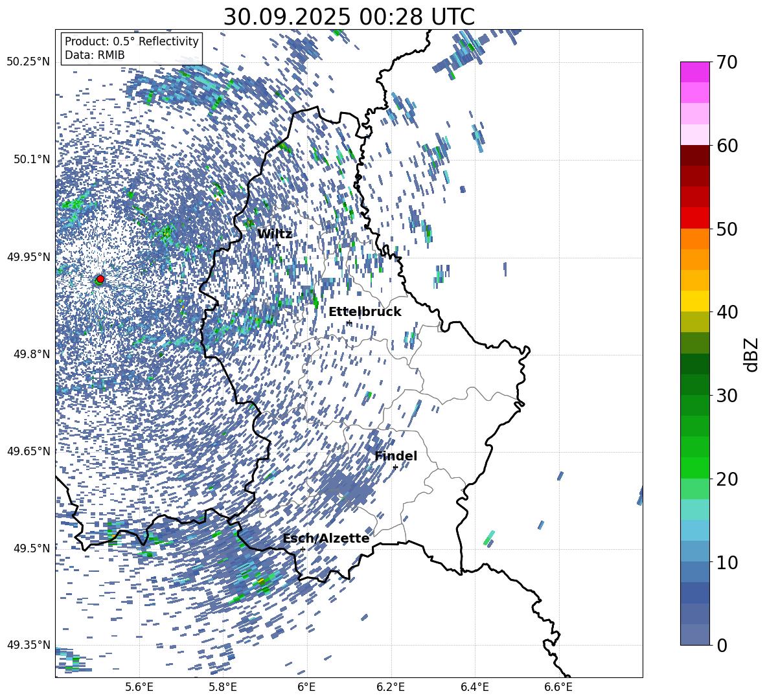Viewport: 767px width, 700px height.
Task: Click the 5.6°E longitude label
Action: [139, 688]
